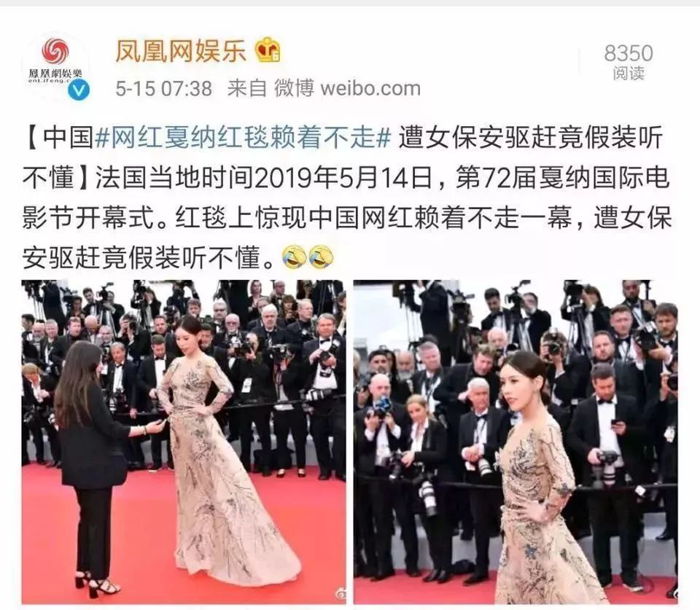The width and height of the screenshot is (700, 610).
Task: Open the 凤凰网娱乐 account name
Action: [181, 50]
